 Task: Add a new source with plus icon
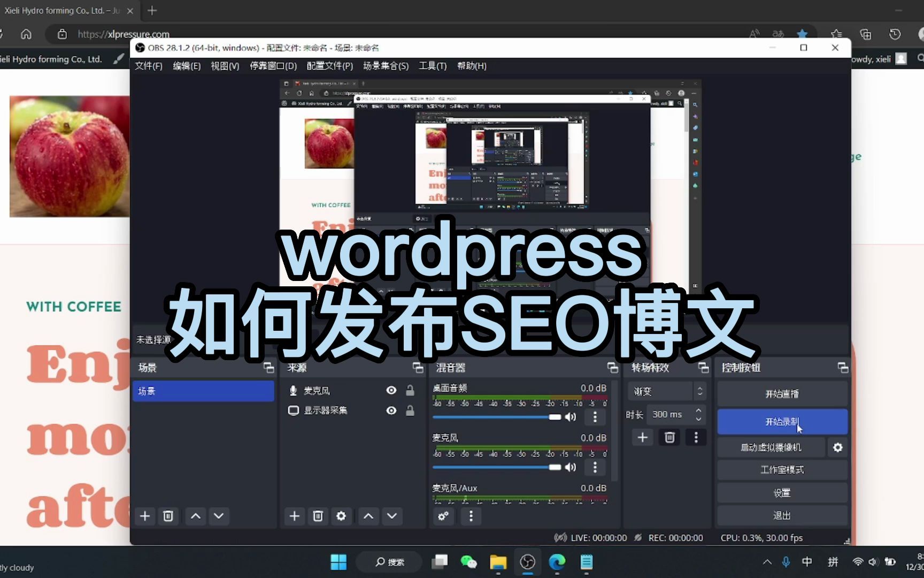(294, 516)
